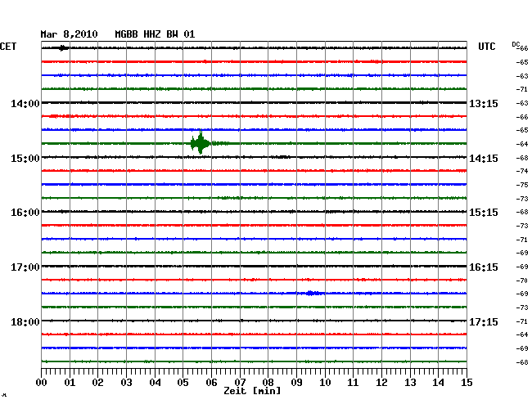Click minute tick label 04

(155, 383)
